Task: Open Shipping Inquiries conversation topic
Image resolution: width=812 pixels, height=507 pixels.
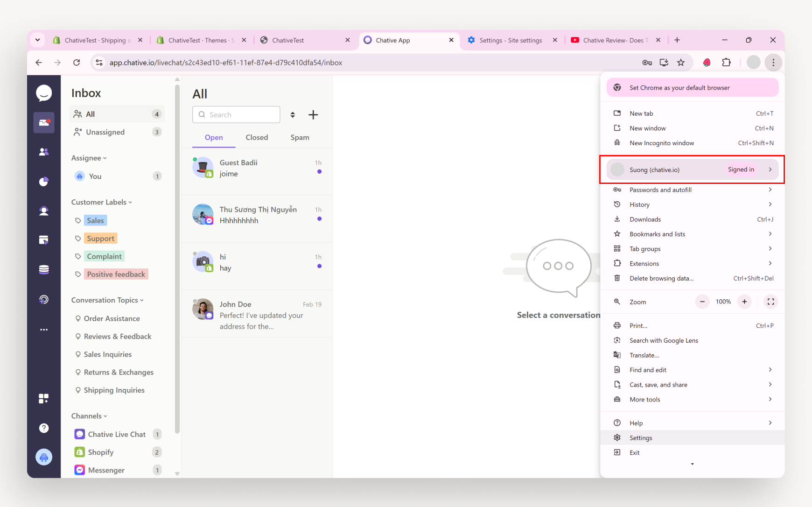Action: 114,390
